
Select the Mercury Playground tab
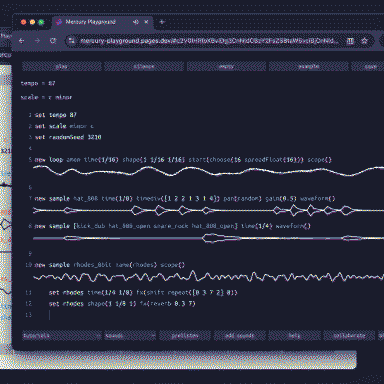102,22
